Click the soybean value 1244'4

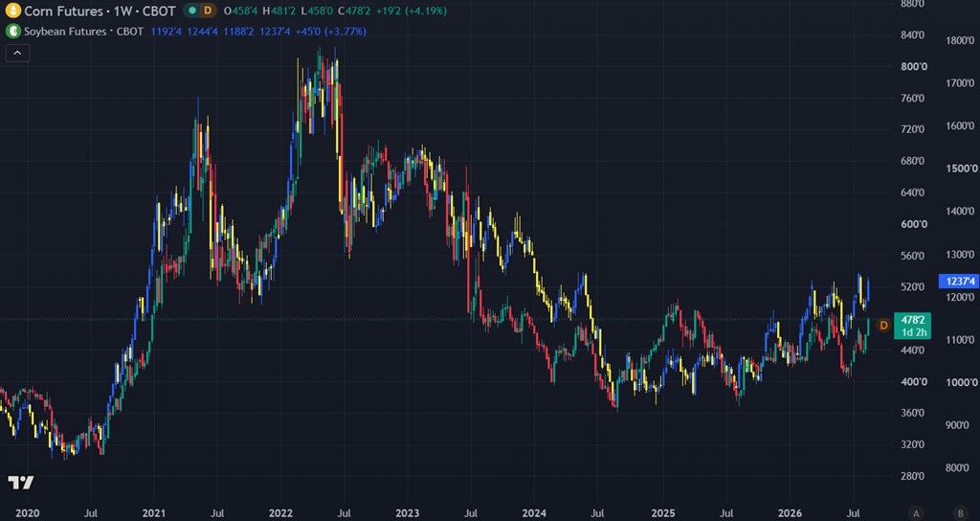203,32
